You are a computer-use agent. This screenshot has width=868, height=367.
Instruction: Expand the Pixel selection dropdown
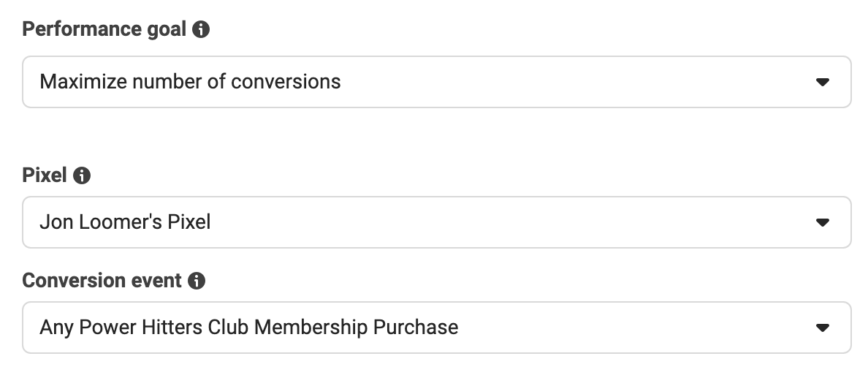tap(436, 222)
